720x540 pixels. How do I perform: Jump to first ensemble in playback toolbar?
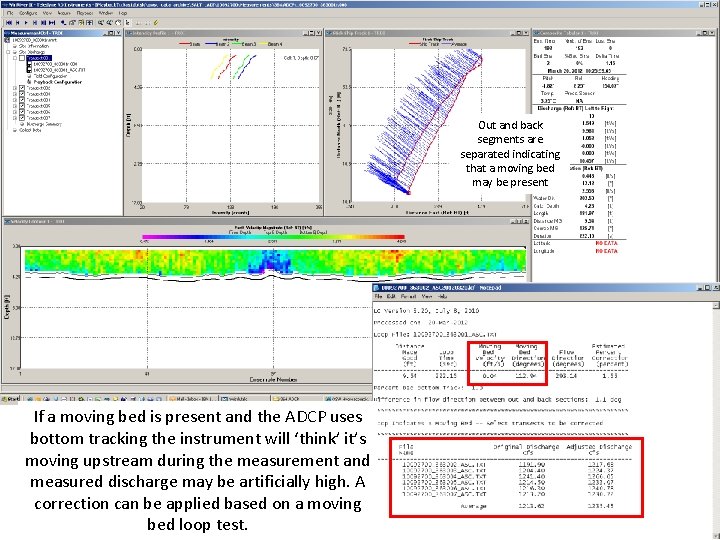point(9,22)
